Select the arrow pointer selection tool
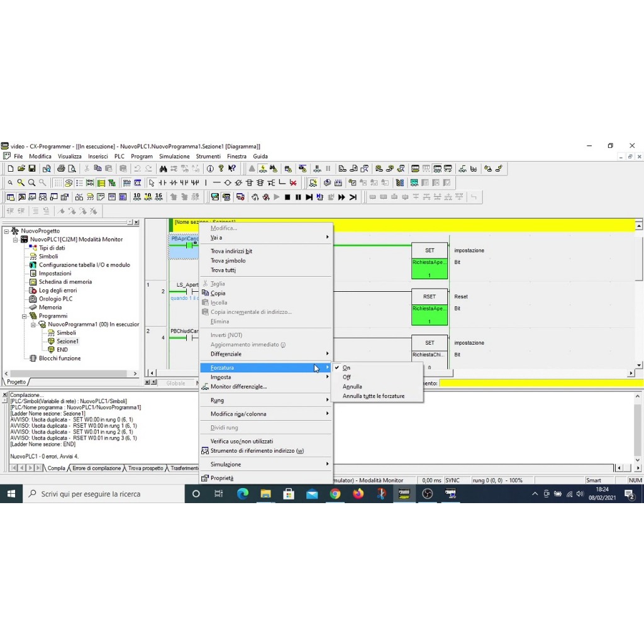This screenshot has height=644, width=644. [152, 183]
